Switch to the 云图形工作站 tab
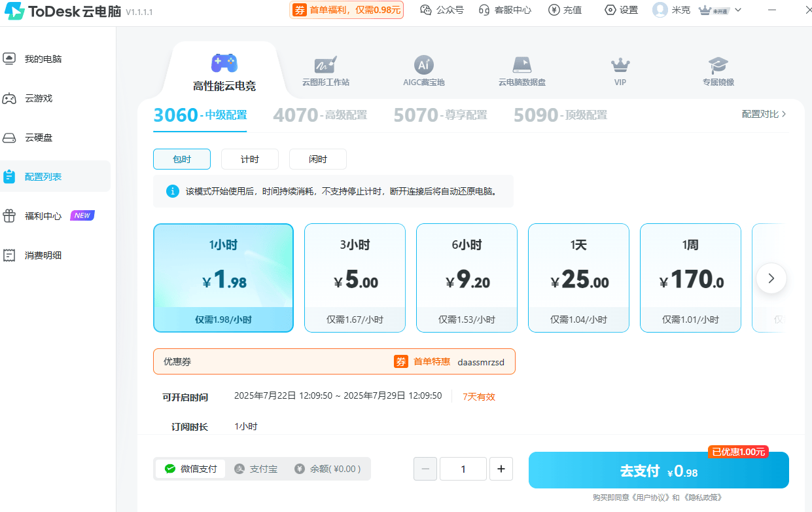Viewport: 812px width, 512px height. coord(325,71)
